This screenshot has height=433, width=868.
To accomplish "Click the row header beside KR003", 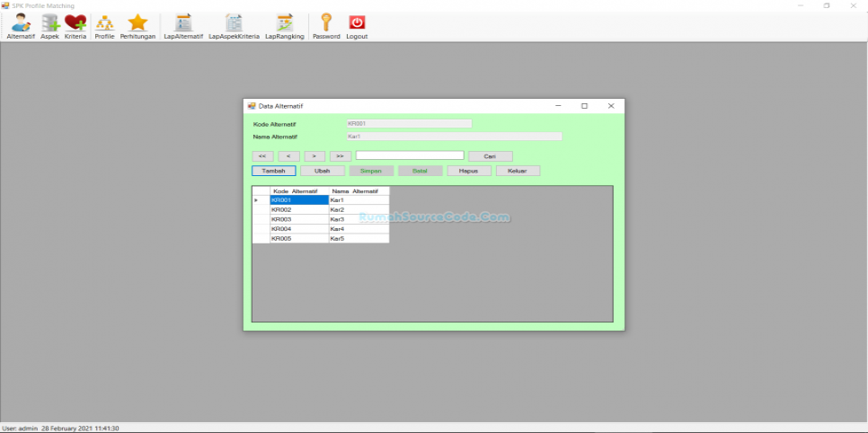I will [x=261, y=219].
